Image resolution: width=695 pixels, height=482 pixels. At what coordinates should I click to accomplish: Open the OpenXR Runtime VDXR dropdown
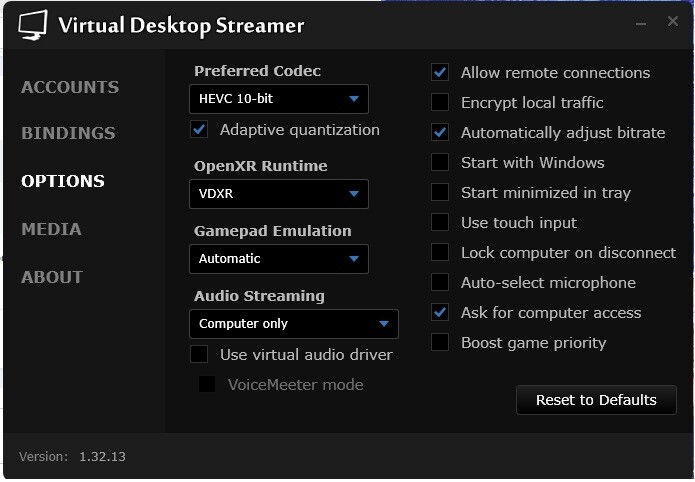279,194
